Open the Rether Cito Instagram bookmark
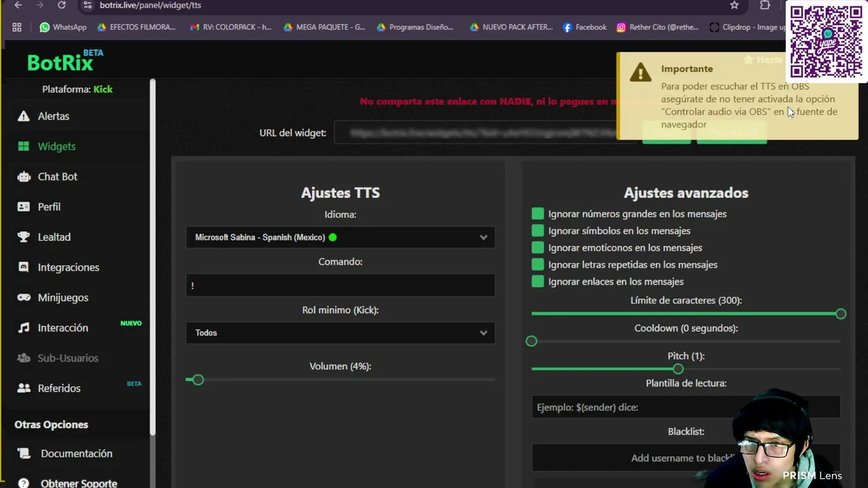 [658, 27]
